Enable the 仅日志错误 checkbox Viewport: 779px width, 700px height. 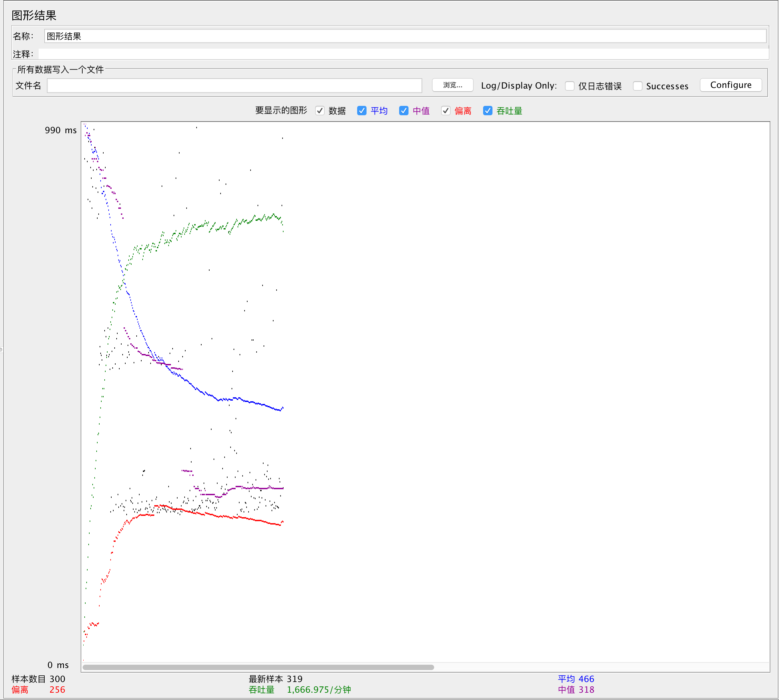click(x=570, y=86)
